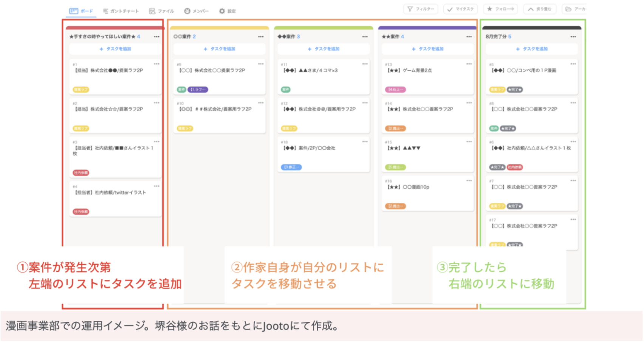Image resolution: width=644 pixels, height=342 pixels.
Task: Click red 社内依頼 tag on card #3
Action: coord(81,173)
